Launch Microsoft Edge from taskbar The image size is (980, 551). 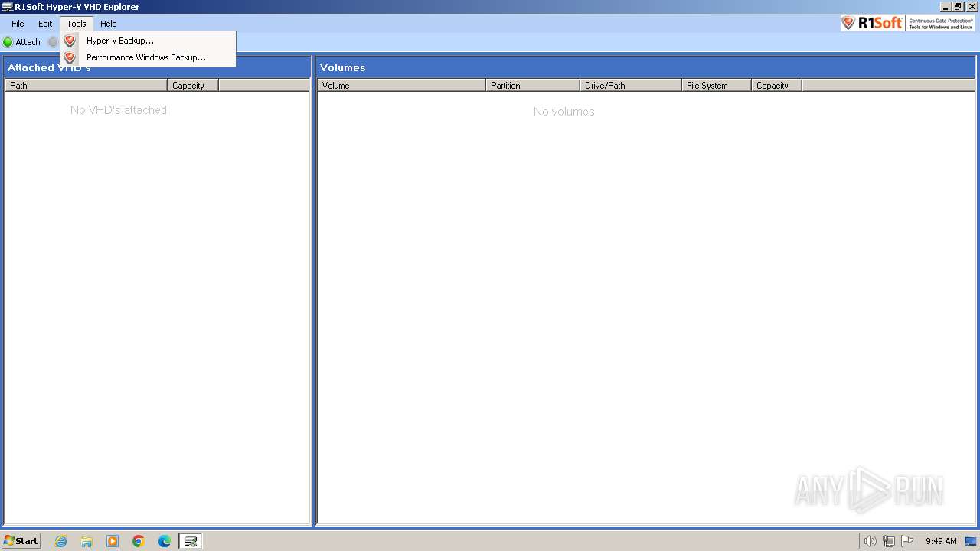click(x=165, y=541)
